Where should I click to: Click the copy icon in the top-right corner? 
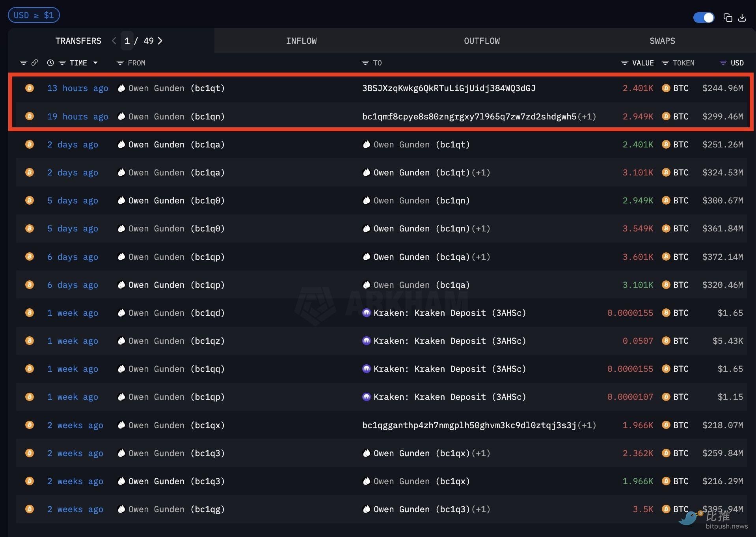click(x=728, y=18)
